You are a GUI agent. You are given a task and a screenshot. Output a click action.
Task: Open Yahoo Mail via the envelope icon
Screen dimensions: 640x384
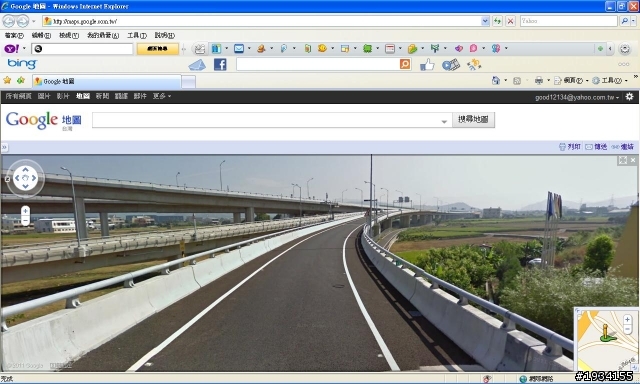pyautogui.click(x=239, y=49)
